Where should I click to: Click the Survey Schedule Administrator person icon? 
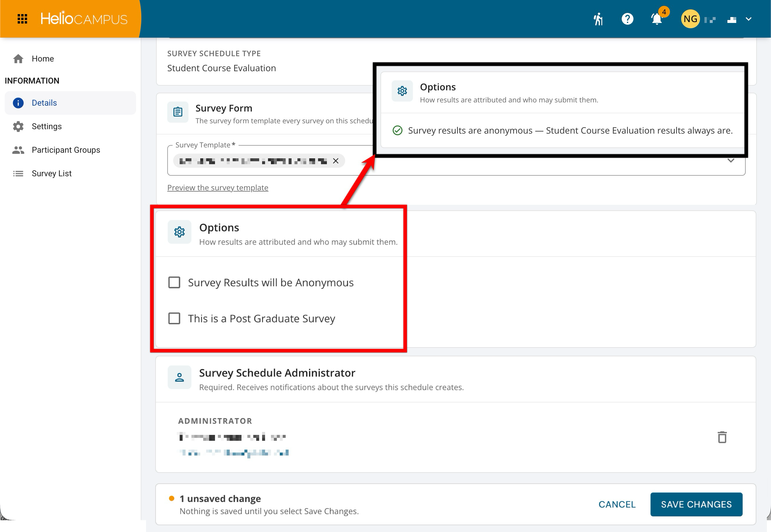click(179, 377)
